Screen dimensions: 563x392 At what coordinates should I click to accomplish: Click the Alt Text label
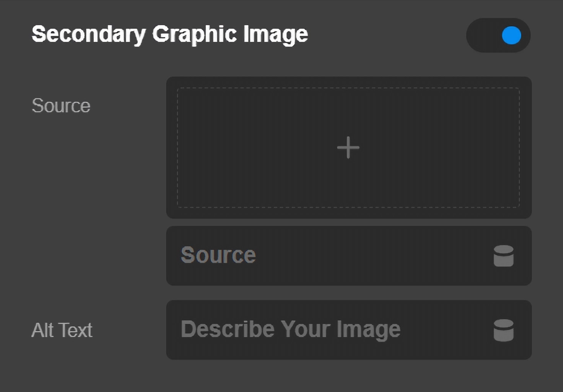coord(62,330)
